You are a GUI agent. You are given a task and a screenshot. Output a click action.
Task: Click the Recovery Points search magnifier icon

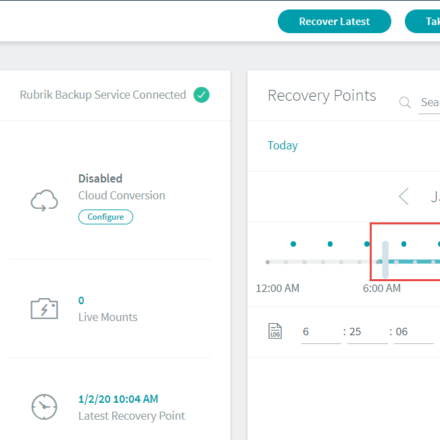(405, 102)
